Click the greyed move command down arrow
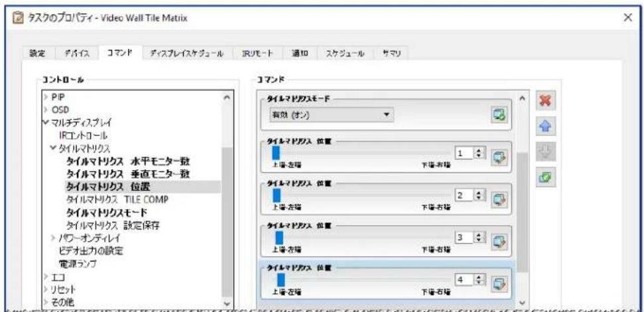This screenshot has width=644, height=312. [546, 151]
